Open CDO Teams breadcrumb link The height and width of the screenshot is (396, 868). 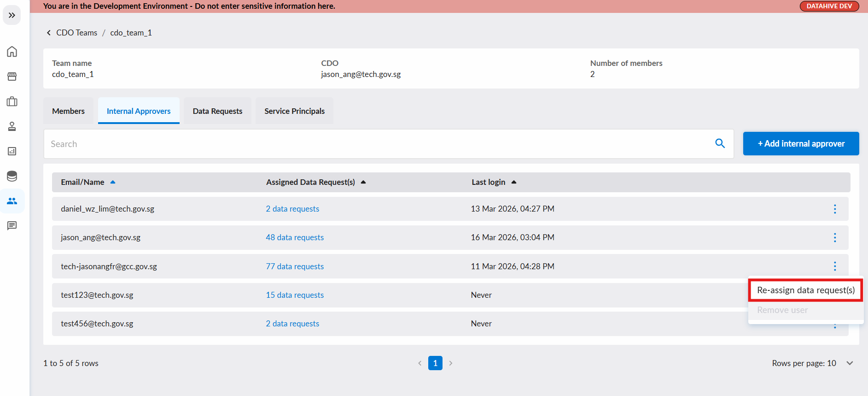tap(76, 33)
